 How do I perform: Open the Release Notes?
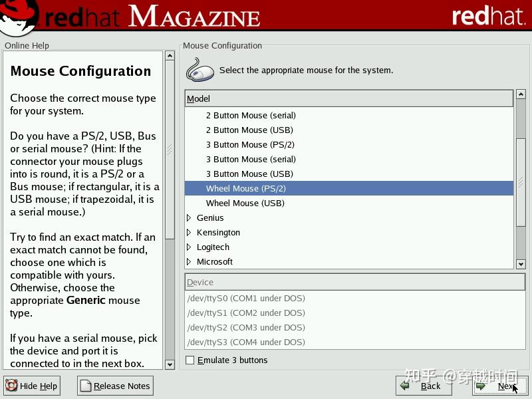point(114,386)
